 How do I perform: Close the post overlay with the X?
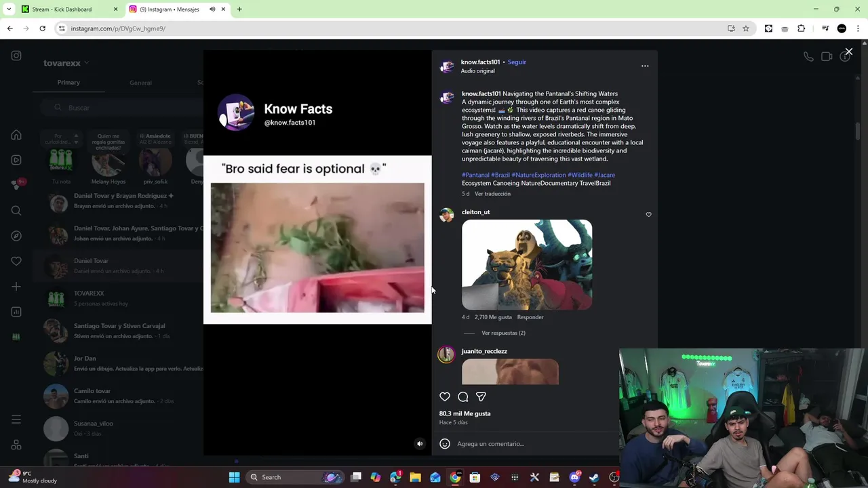[x=848, y=52]
